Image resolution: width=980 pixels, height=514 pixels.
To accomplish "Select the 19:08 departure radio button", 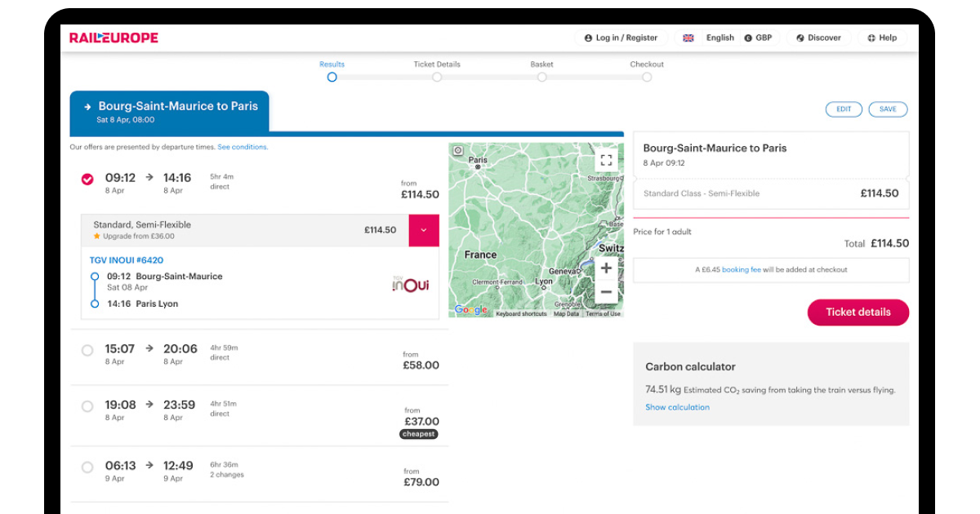I will point(87,406).
